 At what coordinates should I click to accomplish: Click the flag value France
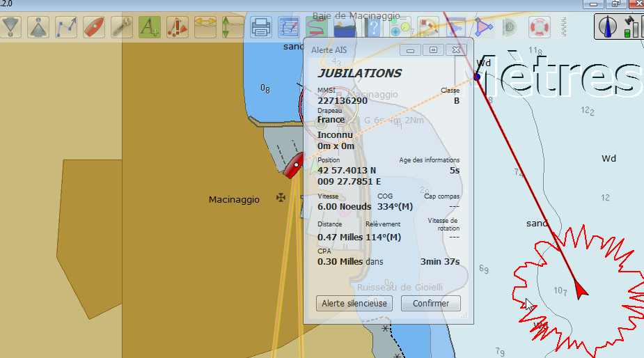pos(331,120)
